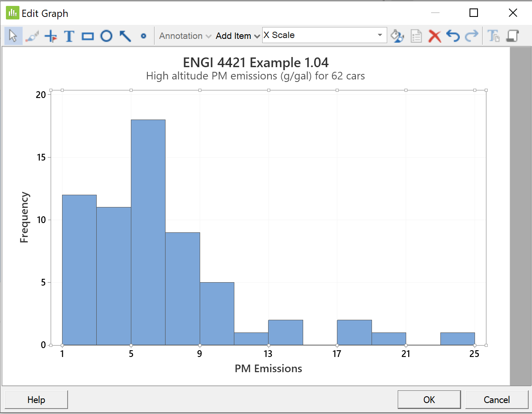Select the subtitle about 62 cars

pyautogui.click(x=255, y=76)
